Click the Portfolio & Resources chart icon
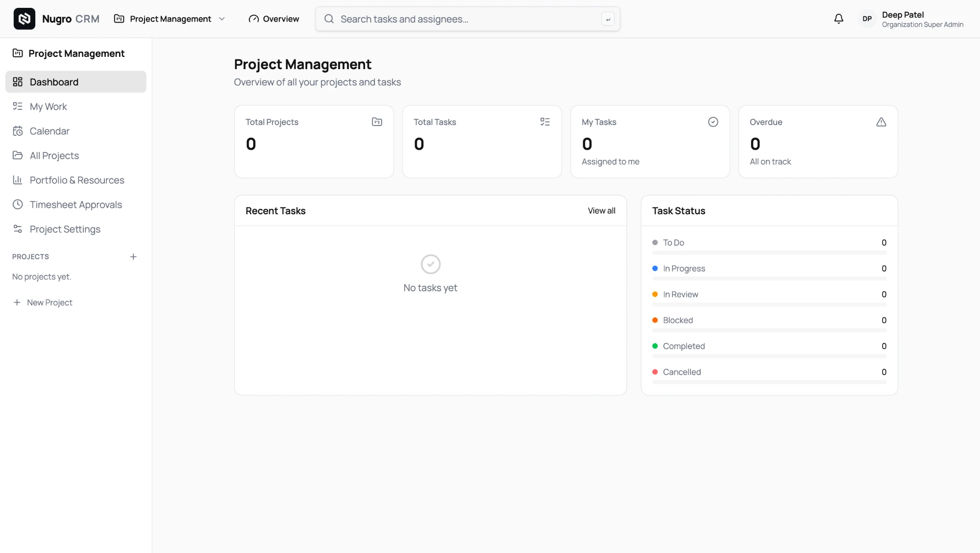The height and width of the screenshot is (553, 980). pyautogui.click(x=18, y=180)
